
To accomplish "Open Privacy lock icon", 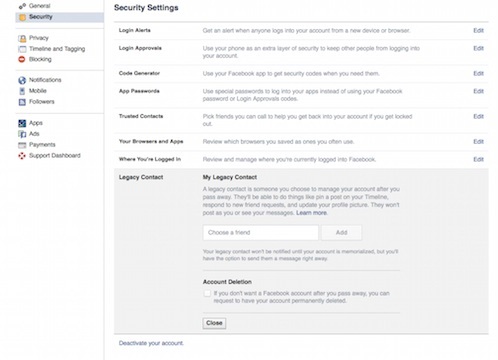I will pyautogui.click(x=22, y=38).
